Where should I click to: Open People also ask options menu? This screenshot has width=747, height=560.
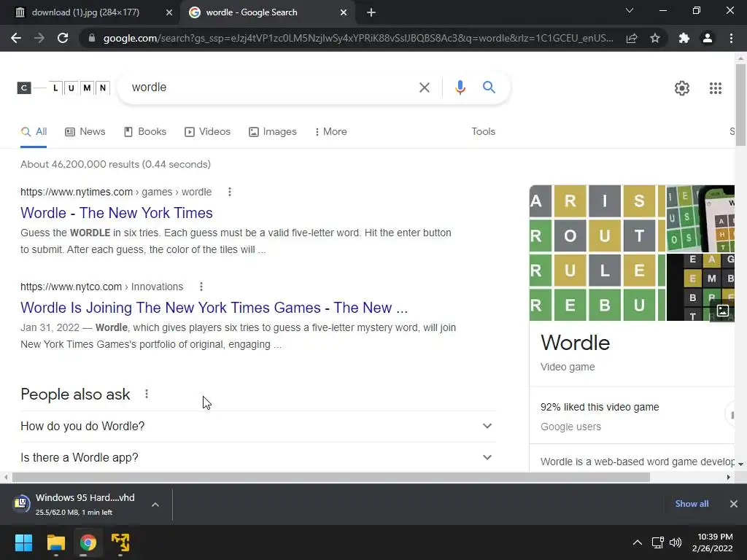click(x=146, y=394)
